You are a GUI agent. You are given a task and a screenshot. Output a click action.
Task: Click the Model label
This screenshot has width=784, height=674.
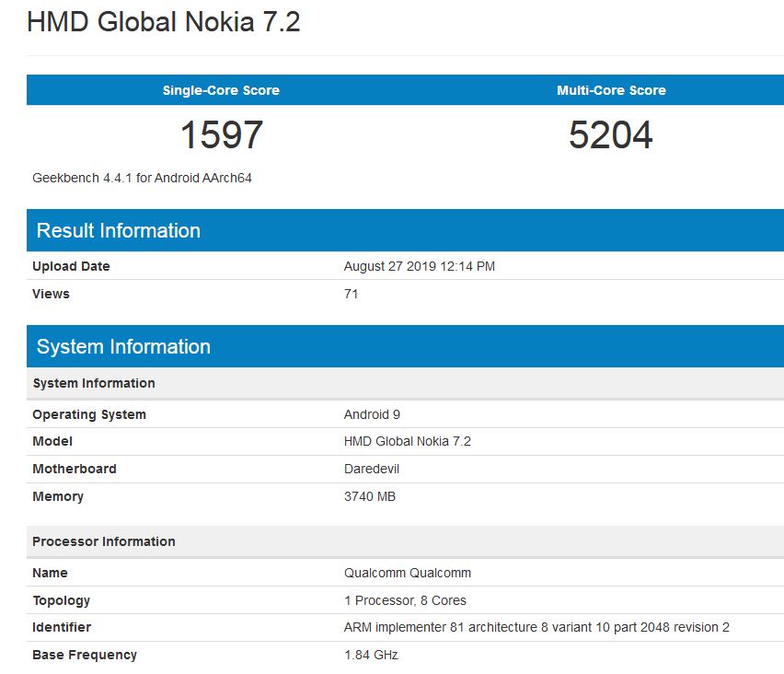(52, 441)
